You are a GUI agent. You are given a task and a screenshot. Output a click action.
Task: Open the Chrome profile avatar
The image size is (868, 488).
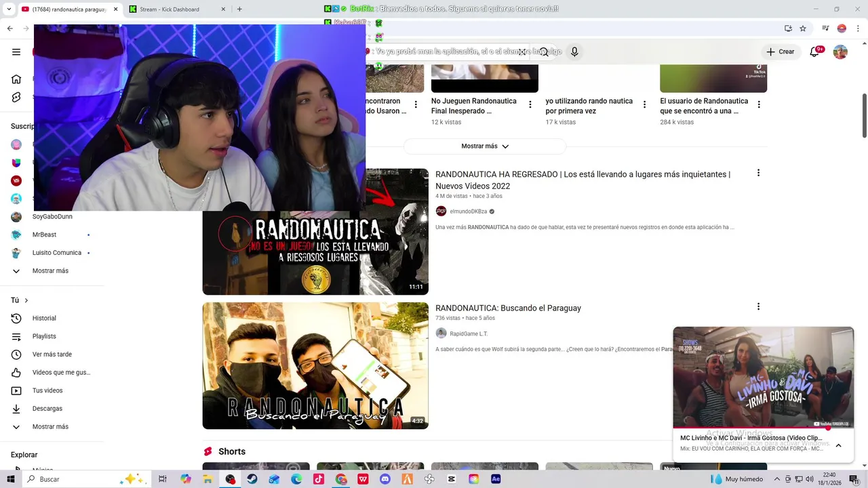842,28
